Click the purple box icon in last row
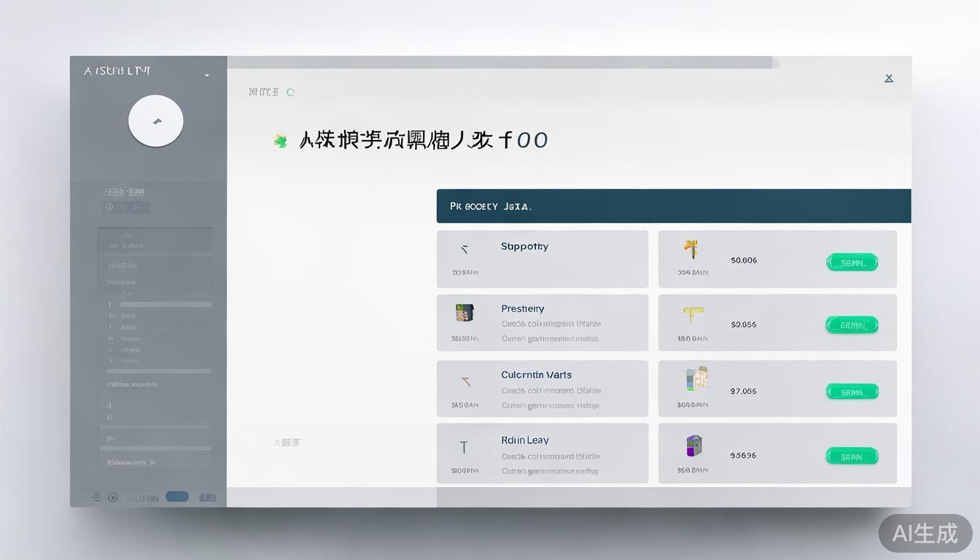 694,445
